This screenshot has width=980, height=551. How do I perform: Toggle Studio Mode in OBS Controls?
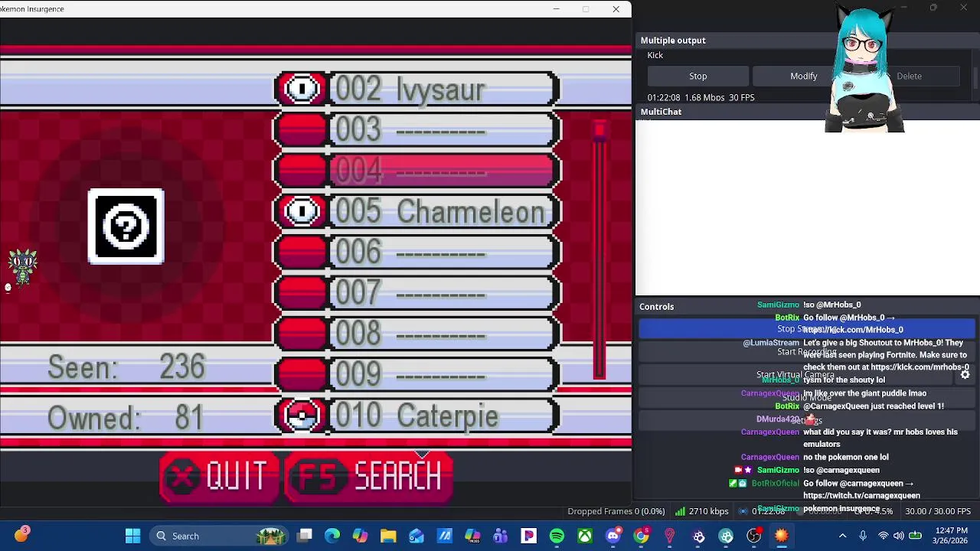pyautogui.click(x=807, y=398)
